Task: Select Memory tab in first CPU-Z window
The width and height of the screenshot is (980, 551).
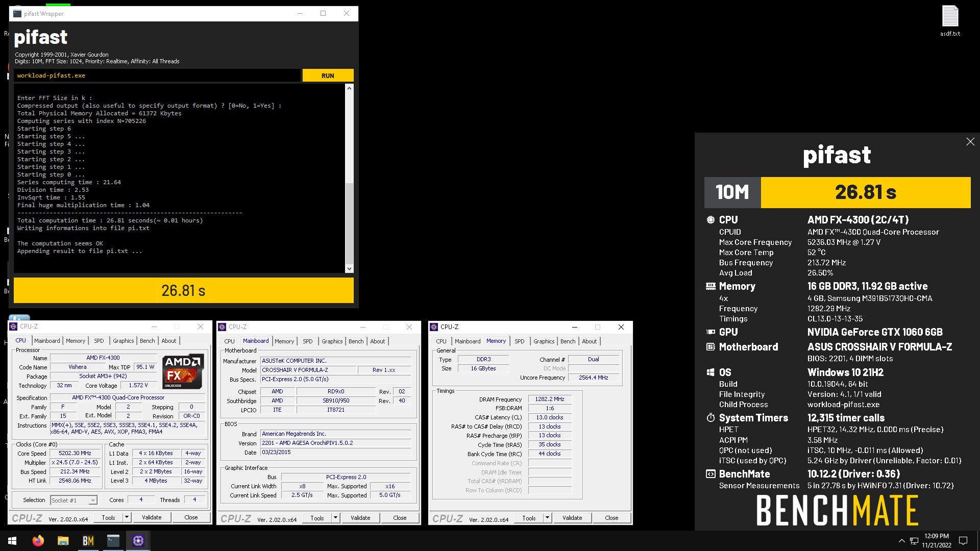Action: coord(76,341)
